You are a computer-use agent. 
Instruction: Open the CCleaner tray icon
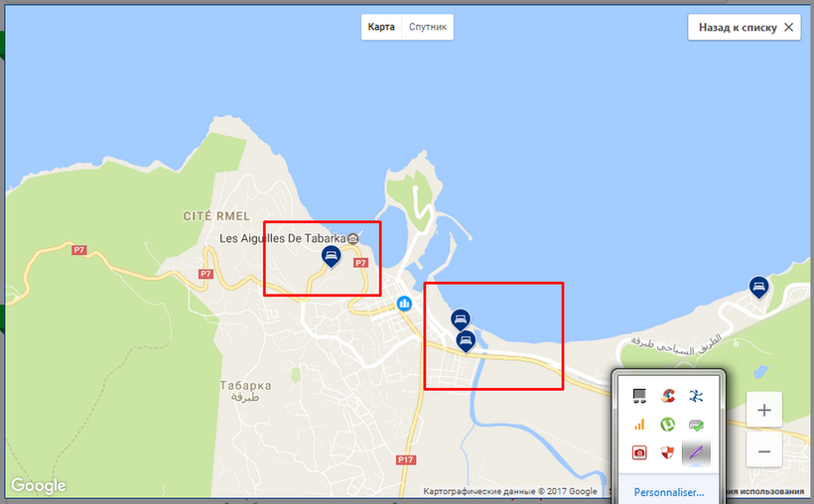(668, 396)
